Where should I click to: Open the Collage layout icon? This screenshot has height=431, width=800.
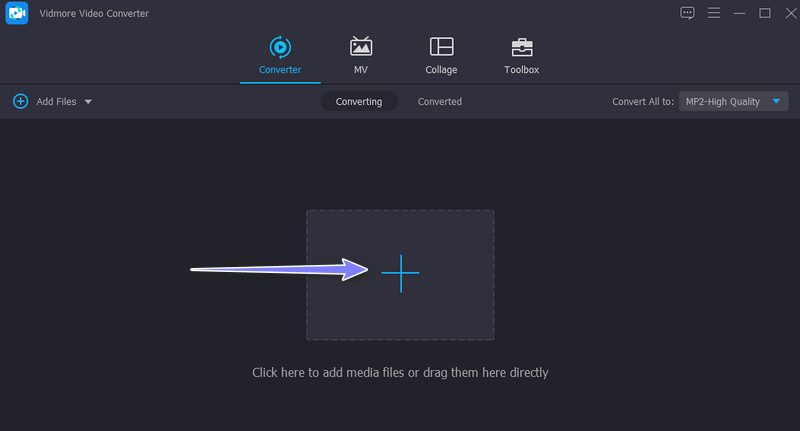point(441,47)
